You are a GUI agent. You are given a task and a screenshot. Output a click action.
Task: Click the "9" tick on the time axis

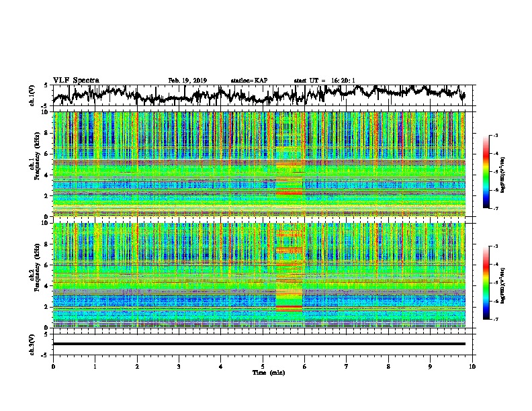pyautogui.click(x=430, y=367)
